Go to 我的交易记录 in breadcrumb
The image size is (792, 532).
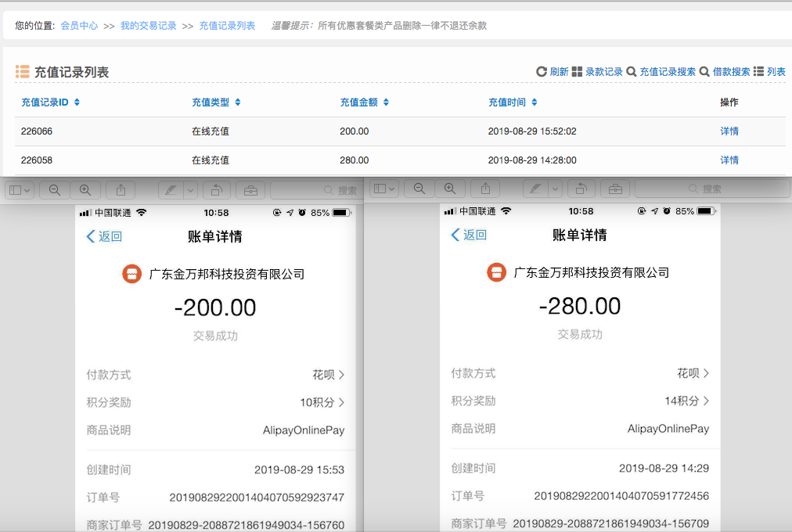pos(148,26)
